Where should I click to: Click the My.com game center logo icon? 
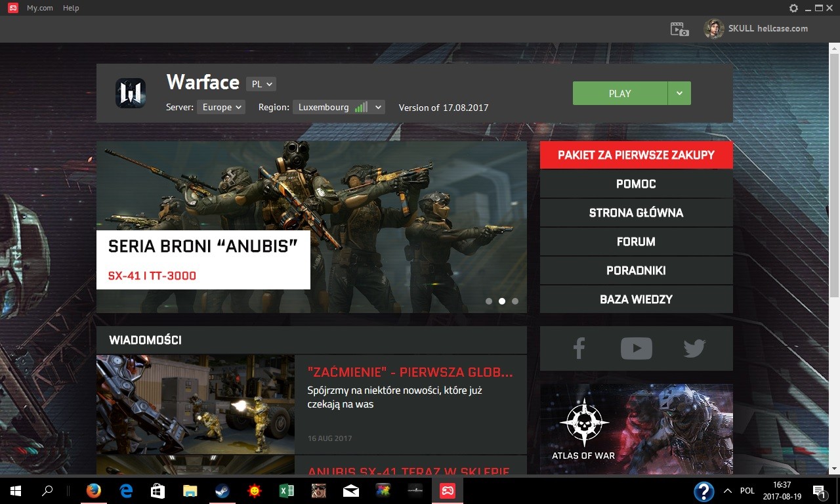pos(12,8)
